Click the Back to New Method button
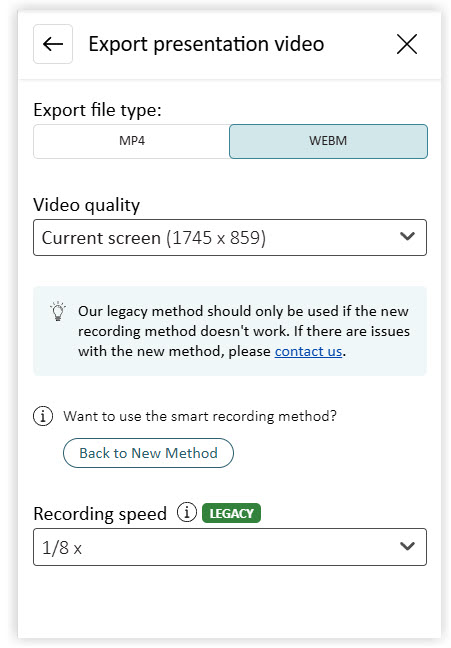The height and width of the screenshot is (648, 451). pyautogui.click(x=148, y=453)
